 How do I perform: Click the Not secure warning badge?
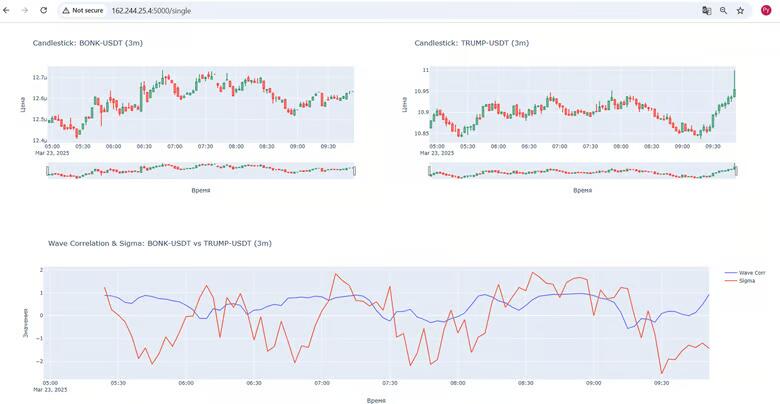point(83,10)
